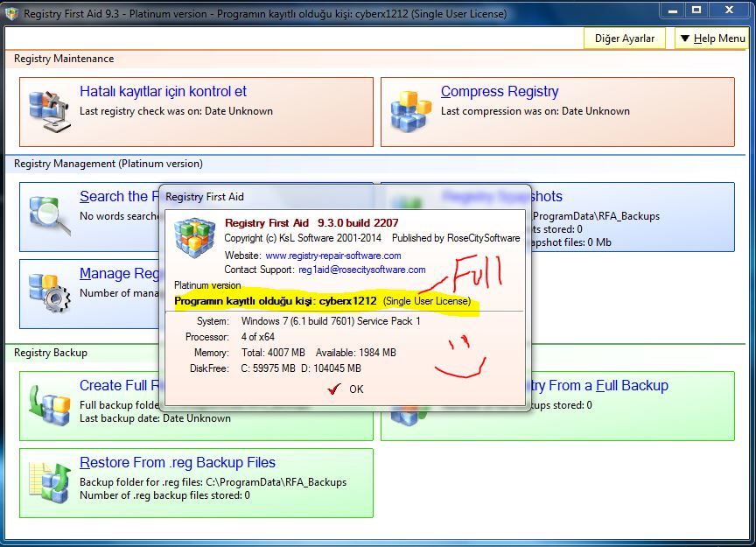Click DiskFree 'C: 59975 MB' value
This screenshot has width=756, height=547.
(268, 368)
